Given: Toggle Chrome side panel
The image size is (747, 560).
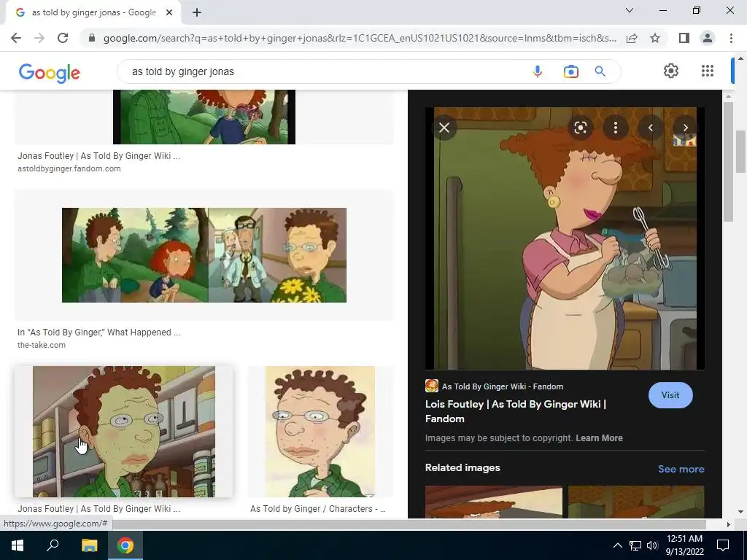Looking at the screenshot, I should [684, 38].
